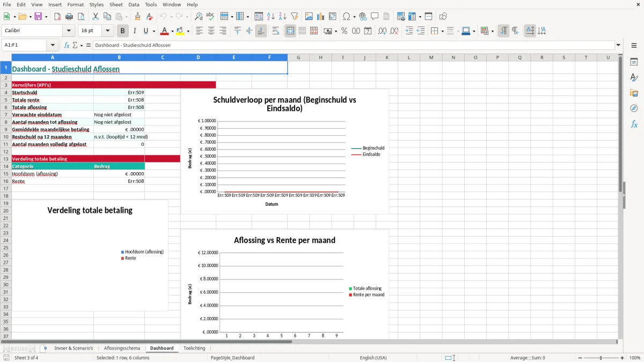644x362 pixels.
Task: Click the Sort Descending icon
Action: pos(282,17)
